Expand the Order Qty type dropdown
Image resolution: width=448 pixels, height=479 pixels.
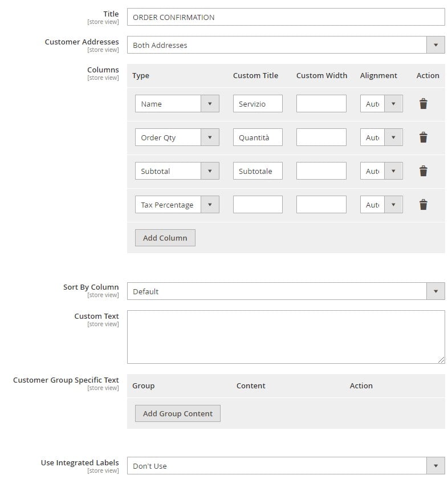pyautogui.click(x=177, y=137)
